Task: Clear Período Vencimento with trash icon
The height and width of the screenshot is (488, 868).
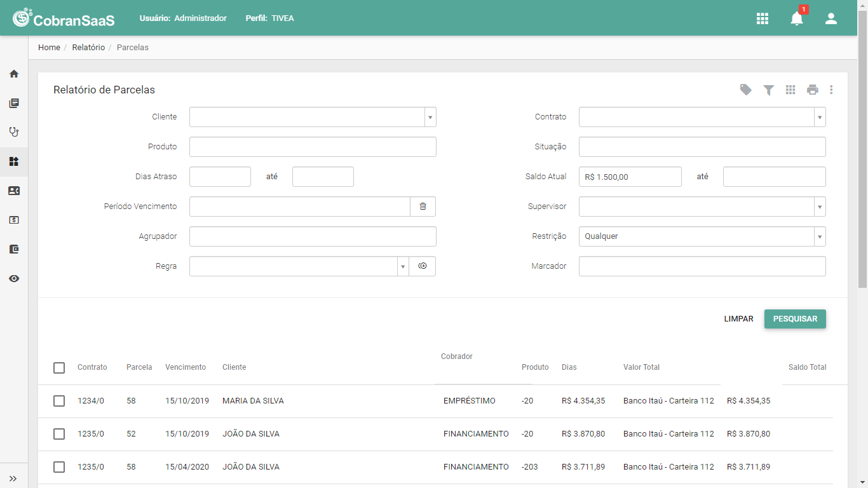Action: [423, 207]
